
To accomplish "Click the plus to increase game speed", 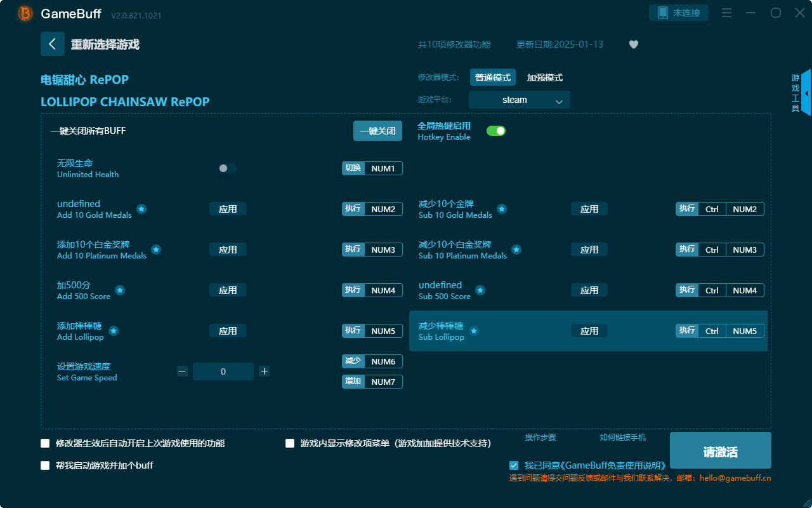I will click(264, 371).
